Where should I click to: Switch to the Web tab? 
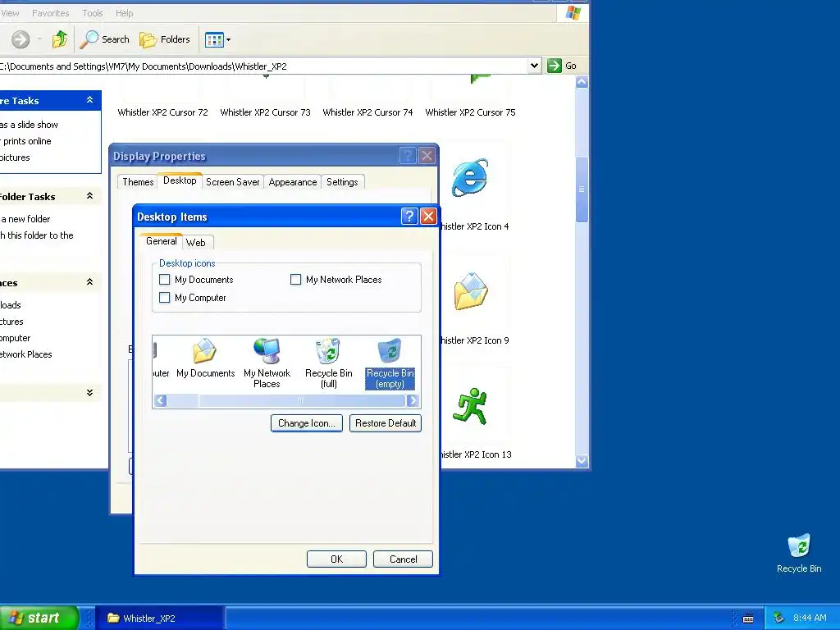(x=196, y=243)
